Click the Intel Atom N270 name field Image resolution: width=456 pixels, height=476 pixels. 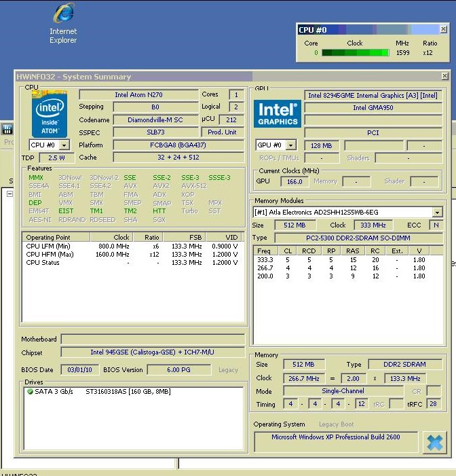pyautogui.click(x=138, y=94)
